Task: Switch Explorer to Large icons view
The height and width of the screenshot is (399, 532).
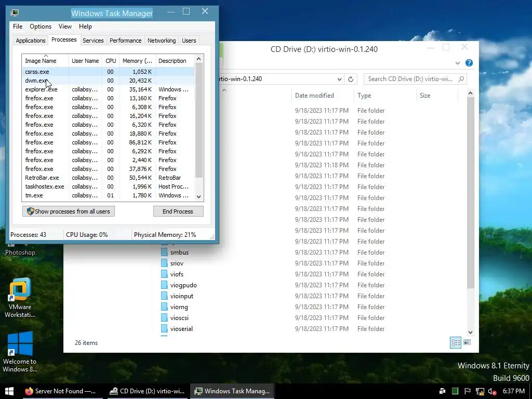Action: (467, 342)
